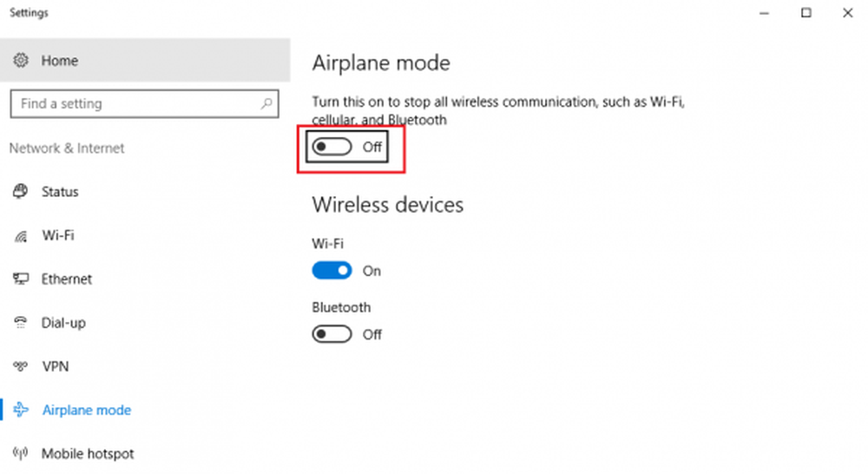Click the Wi-Fi signal icon in sidebar
The image size is (868, 474).
pos(22,236)
